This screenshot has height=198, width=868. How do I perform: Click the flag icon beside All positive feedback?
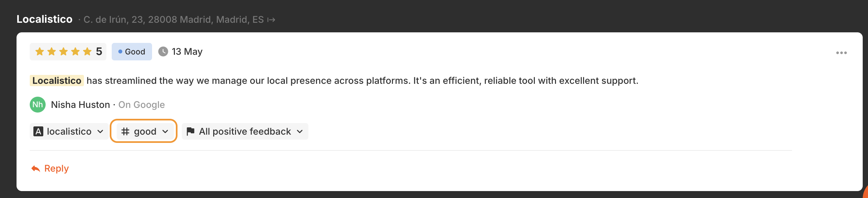(190, 131)
